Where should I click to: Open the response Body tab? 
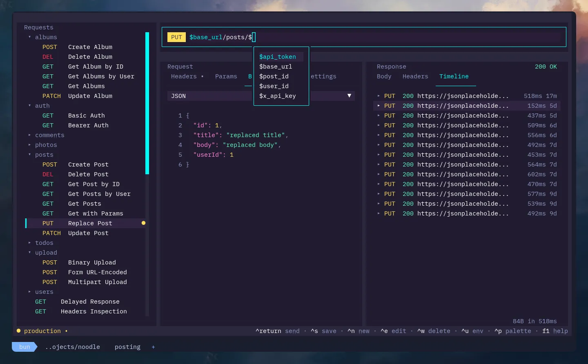click(384, 76)
